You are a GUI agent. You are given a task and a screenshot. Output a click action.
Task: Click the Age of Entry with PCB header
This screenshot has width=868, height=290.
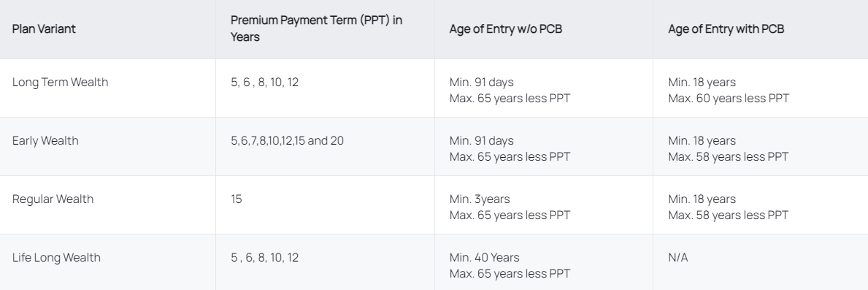tap(726, 28)
